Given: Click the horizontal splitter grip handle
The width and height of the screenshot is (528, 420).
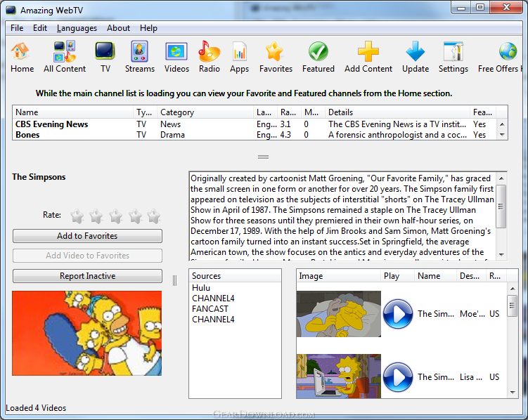Looking at the screenshot, I should [263, 157].
